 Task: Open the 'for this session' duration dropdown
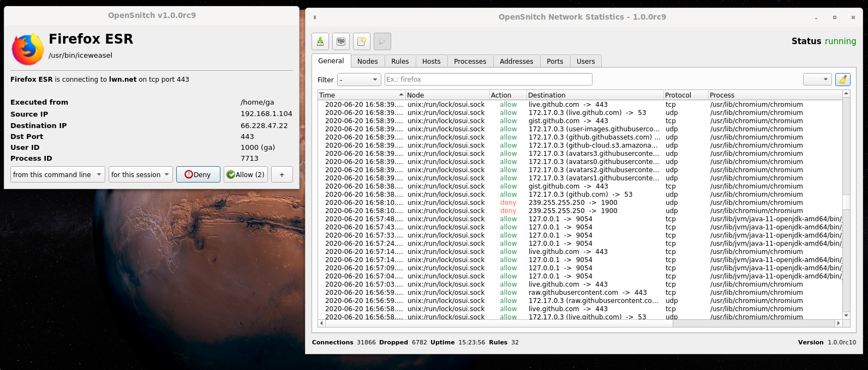pos(141,174)
